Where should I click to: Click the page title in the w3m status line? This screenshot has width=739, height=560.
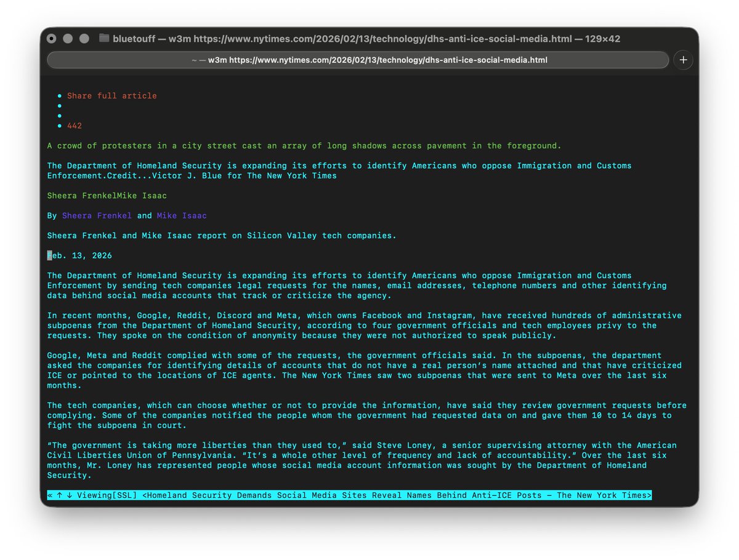(x=397, y=495)
